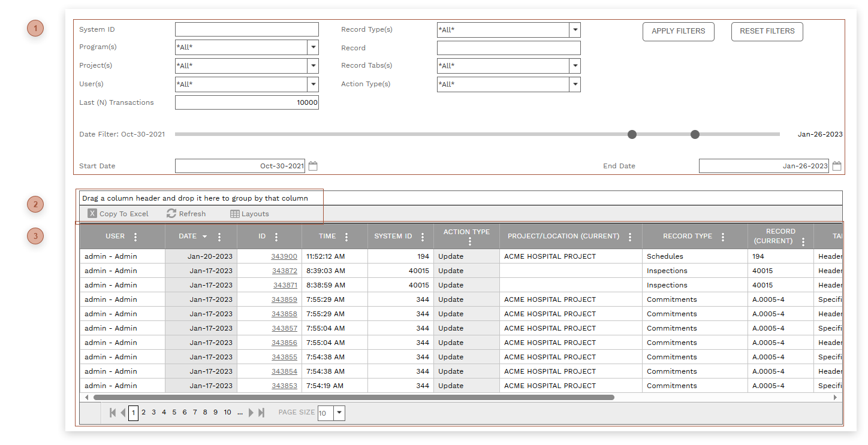This screenshot has width=868, height=445.
Task: Go to the previous page arrow
Action: 122,413
